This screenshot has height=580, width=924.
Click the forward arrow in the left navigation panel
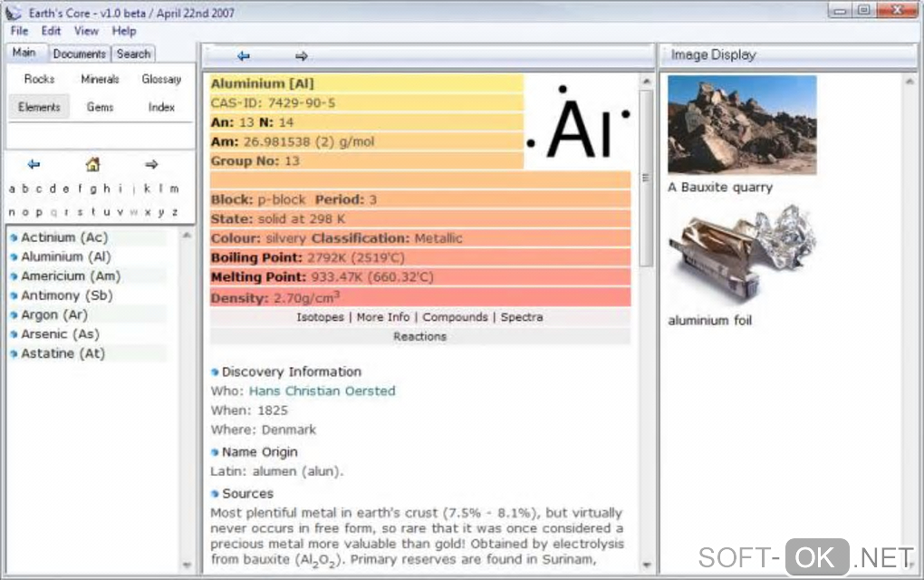pos(151,164)
